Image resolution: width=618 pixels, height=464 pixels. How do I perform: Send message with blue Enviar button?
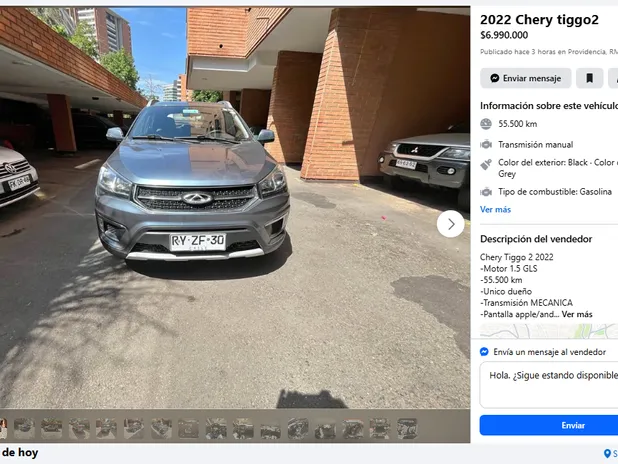coord(549,425)
